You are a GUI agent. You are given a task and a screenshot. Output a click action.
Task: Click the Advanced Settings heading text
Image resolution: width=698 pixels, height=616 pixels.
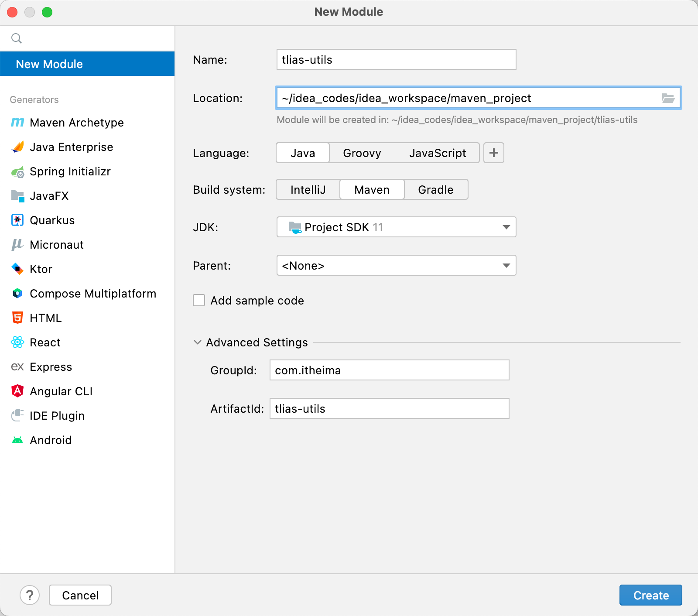(257, 342)
